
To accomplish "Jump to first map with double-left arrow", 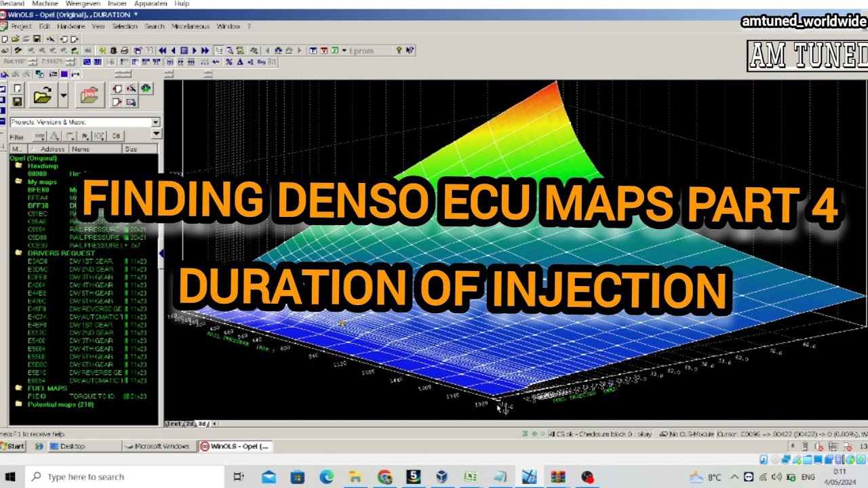I will (163, 51).
